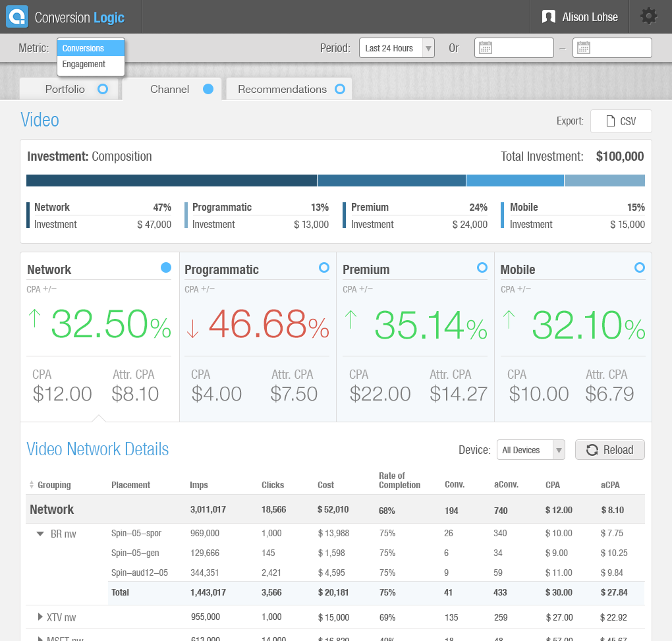This screenshot has width=672, height=641.
Task: Choose Engagement from the Metric menu
Action: 84,65
